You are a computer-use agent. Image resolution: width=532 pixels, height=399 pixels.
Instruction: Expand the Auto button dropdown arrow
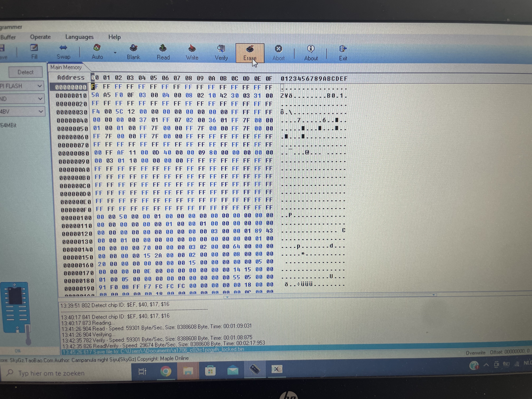[x=115, y=53]
